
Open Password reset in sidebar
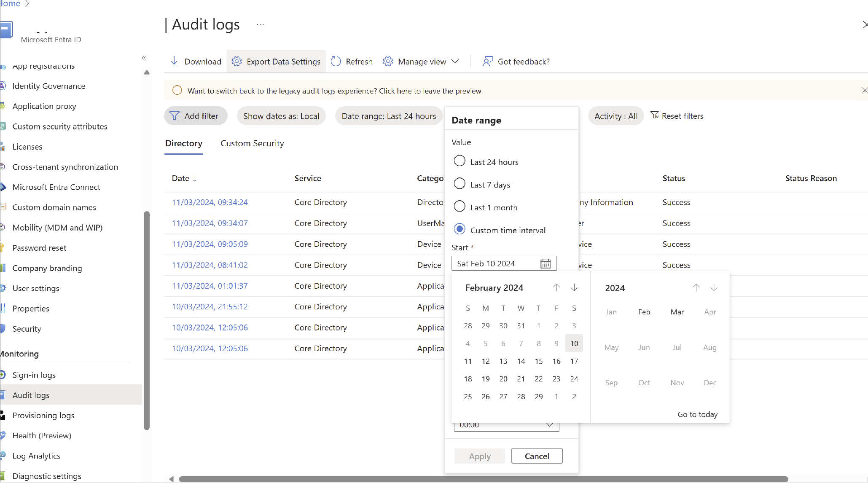click(39, 247)
